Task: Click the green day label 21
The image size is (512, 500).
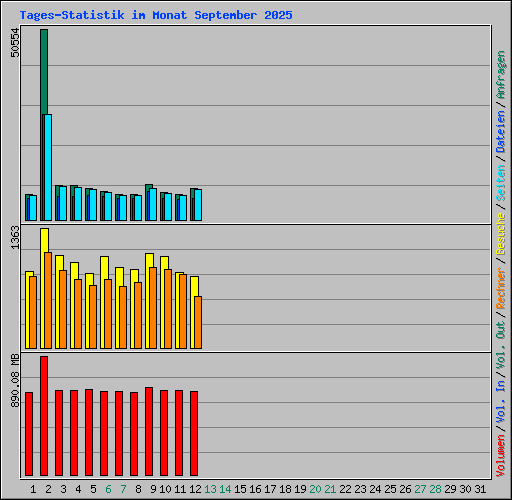Action: 330,489
